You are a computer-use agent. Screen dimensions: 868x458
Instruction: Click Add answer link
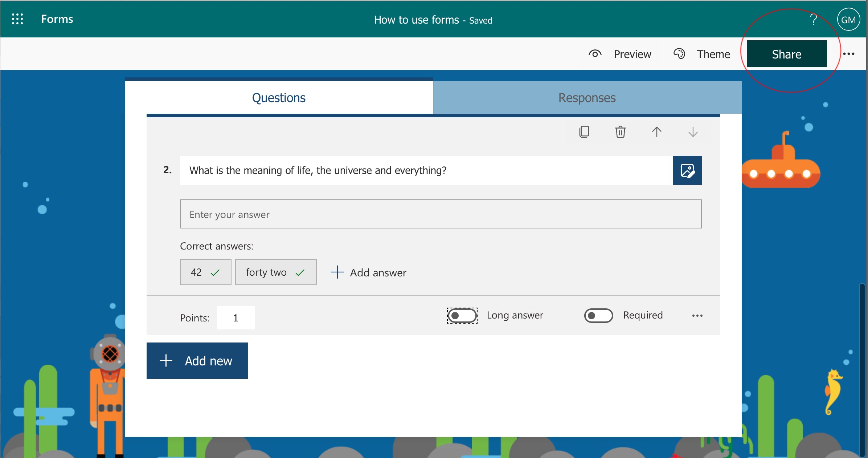coord(369,272)
